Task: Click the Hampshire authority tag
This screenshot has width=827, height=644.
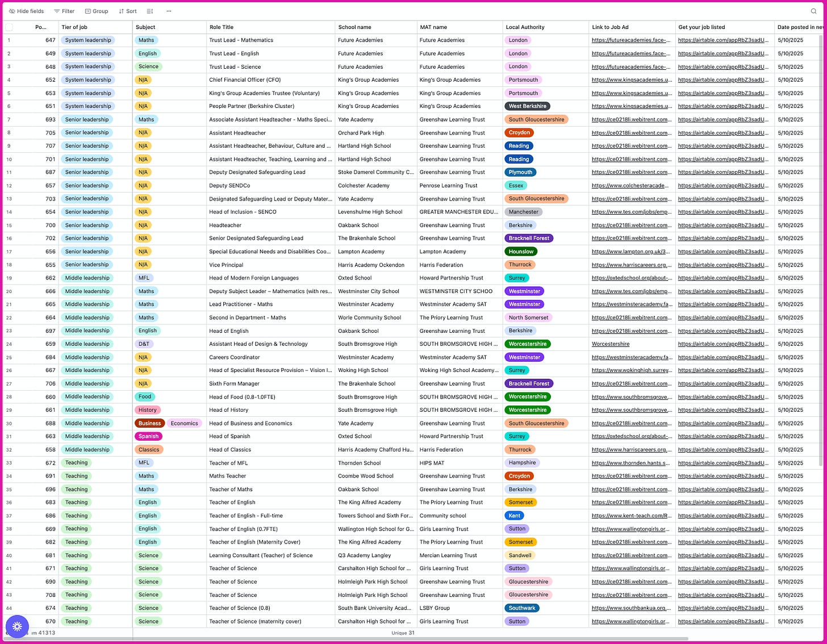Action: click(522, 463)
